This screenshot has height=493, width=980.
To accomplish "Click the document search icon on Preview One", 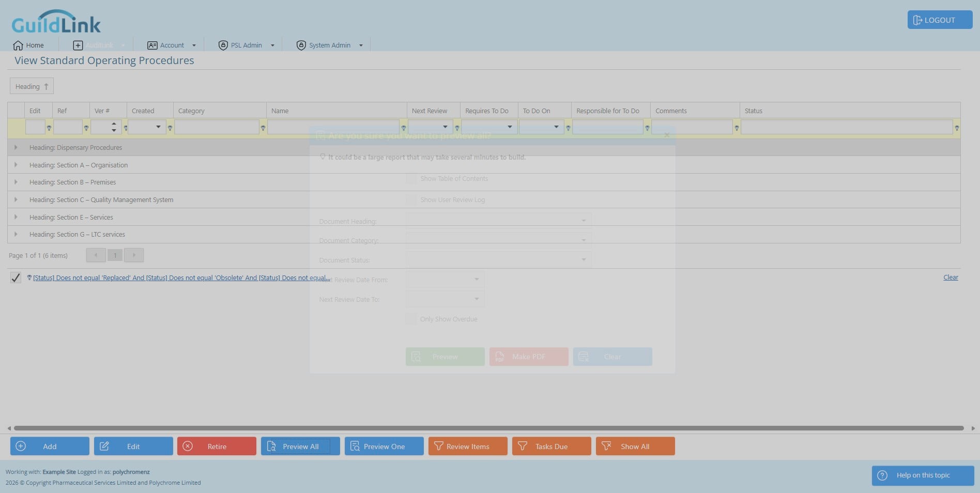I will [355, 446].
